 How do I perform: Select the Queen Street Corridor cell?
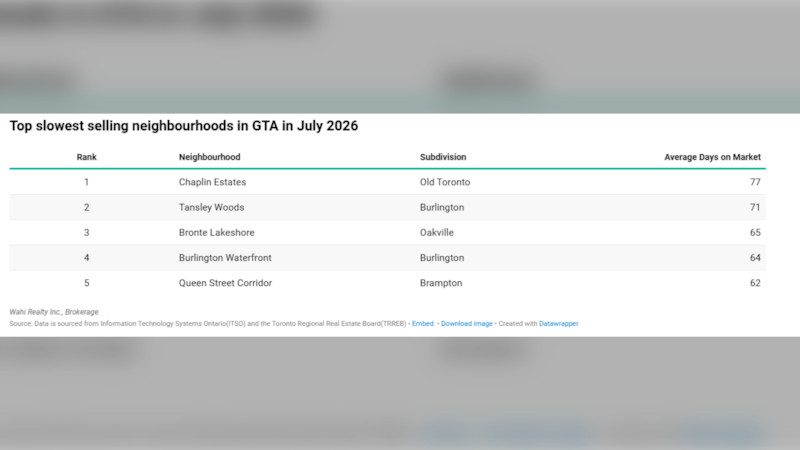(x=225, y=283)
